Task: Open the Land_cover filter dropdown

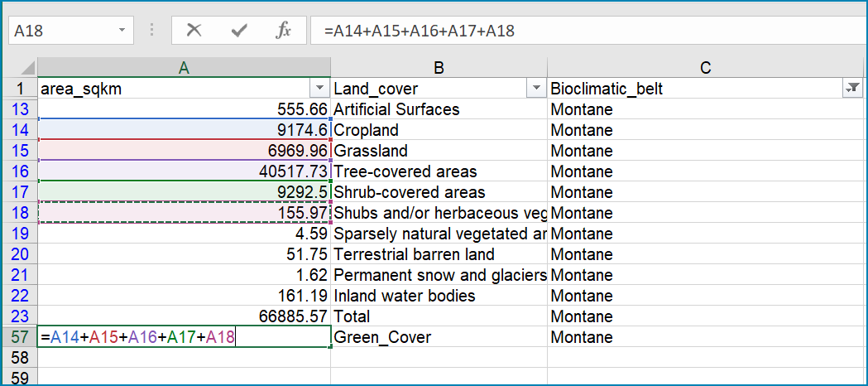Action: 536,89
